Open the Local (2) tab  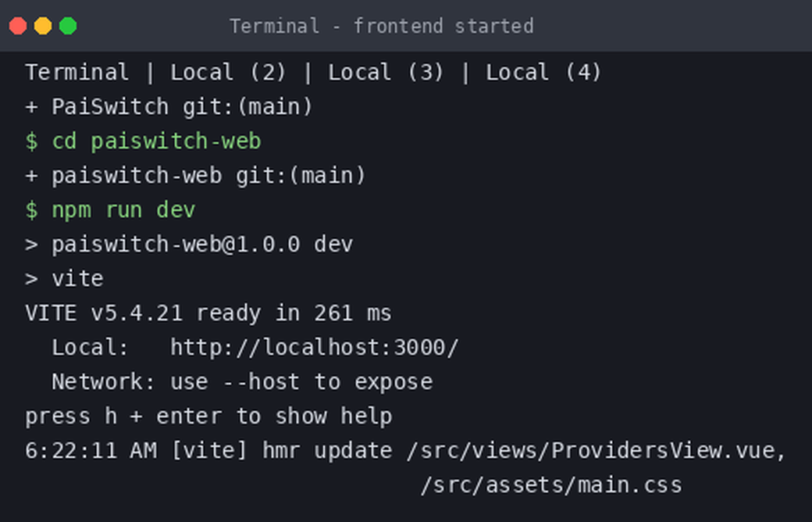[x=228, y=72]
